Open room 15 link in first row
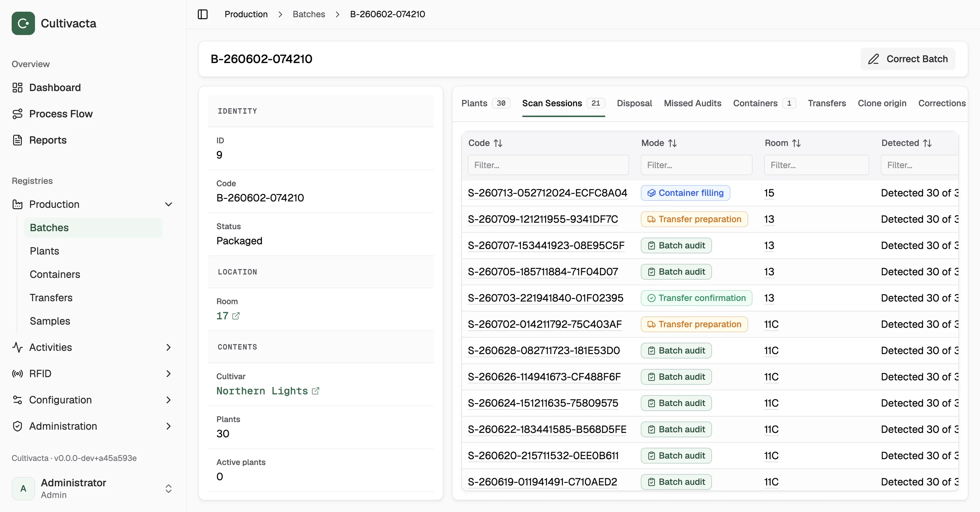Viewport: 980px width, 512px height. click(769, 193)
